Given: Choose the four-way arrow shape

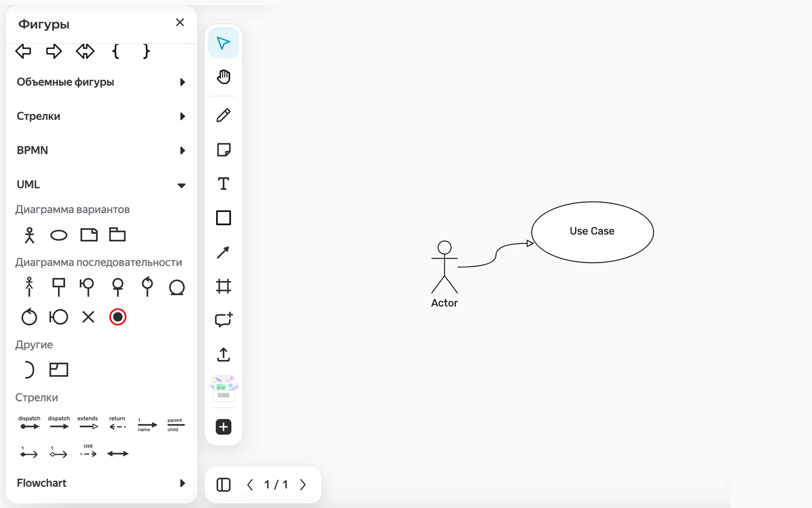Looking at the screenshot, I should coord(85,51).
